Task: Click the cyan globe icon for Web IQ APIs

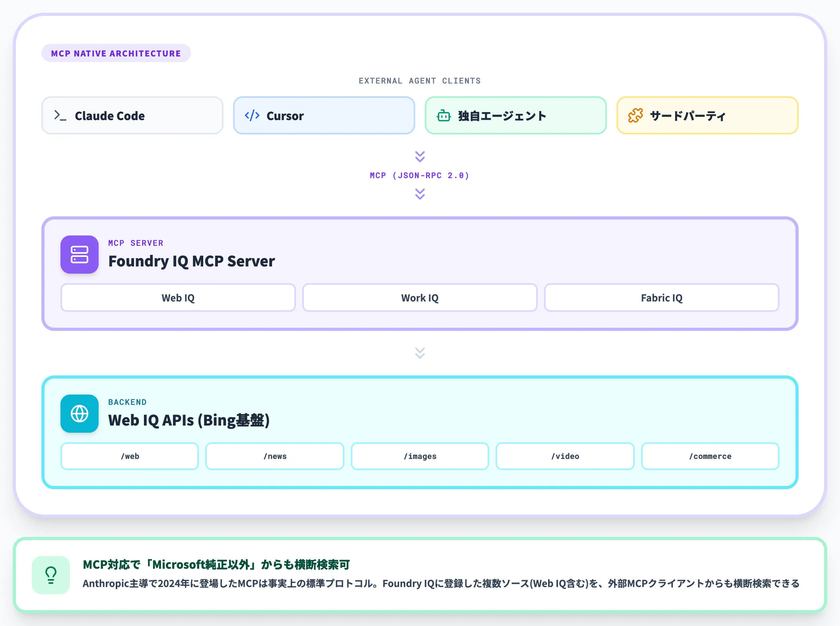Action: pos(80,414)
